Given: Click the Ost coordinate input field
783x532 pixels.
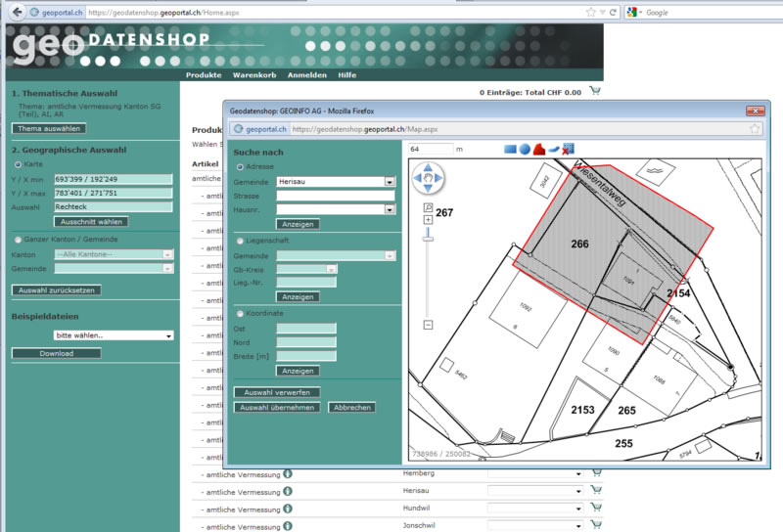Looking at the screenshot, I should pos(306,329).
